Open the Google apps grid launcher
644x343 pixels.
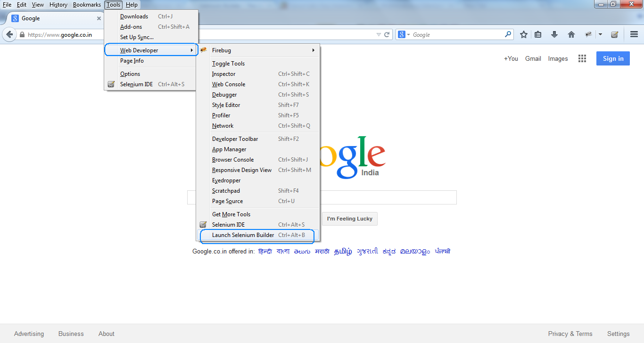pos(582,58)
